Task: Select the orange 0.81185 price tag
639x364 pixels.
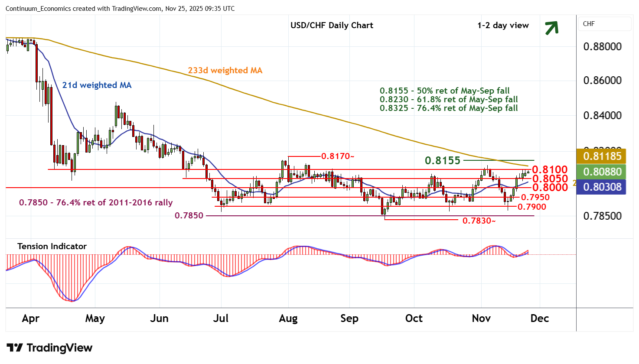Action: pyautogui.click(x=602, y=156)
